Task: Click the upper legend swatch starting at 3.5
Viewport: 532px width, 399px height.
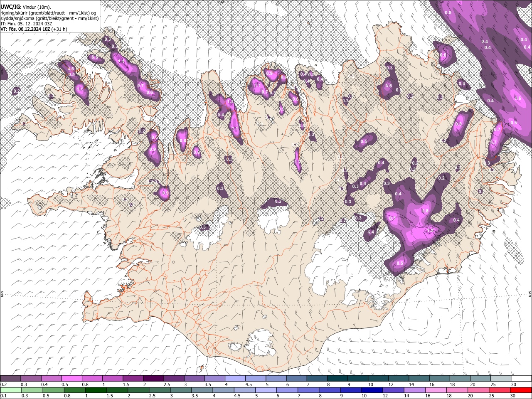Action: (x=214, y=379)
